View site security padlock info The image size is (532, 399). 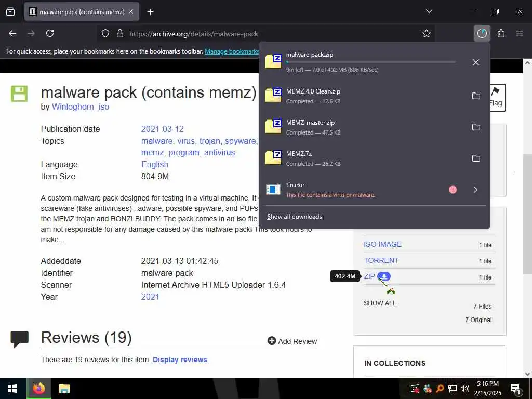point(120,34)
